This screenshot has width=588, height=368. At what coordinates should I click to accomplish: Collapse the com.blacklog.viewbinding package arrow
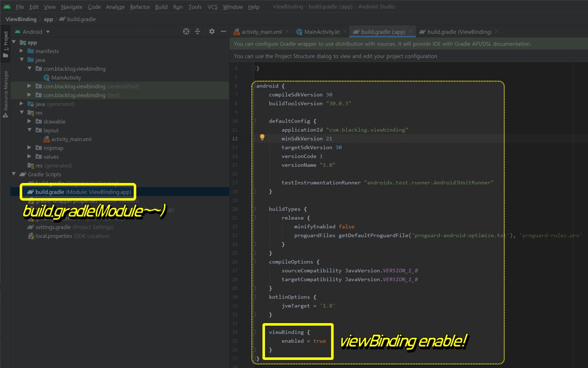tap(29, 69)
